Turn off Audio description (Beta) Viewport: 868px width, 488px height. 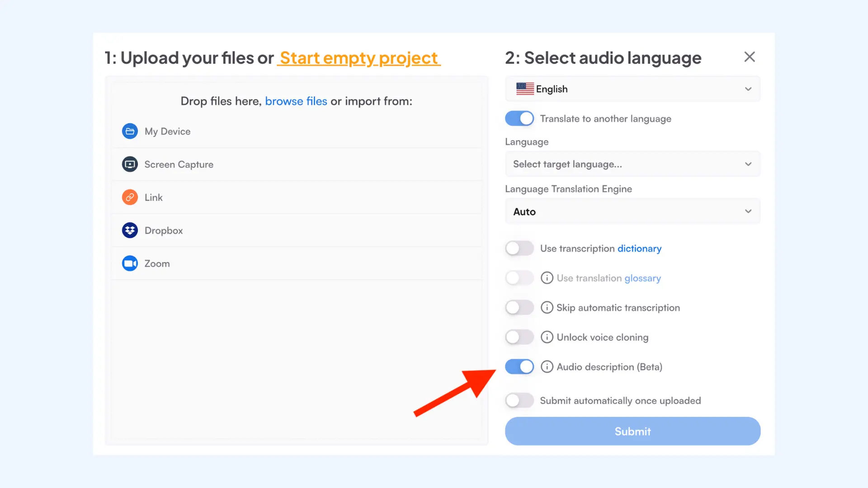point(519,366)
